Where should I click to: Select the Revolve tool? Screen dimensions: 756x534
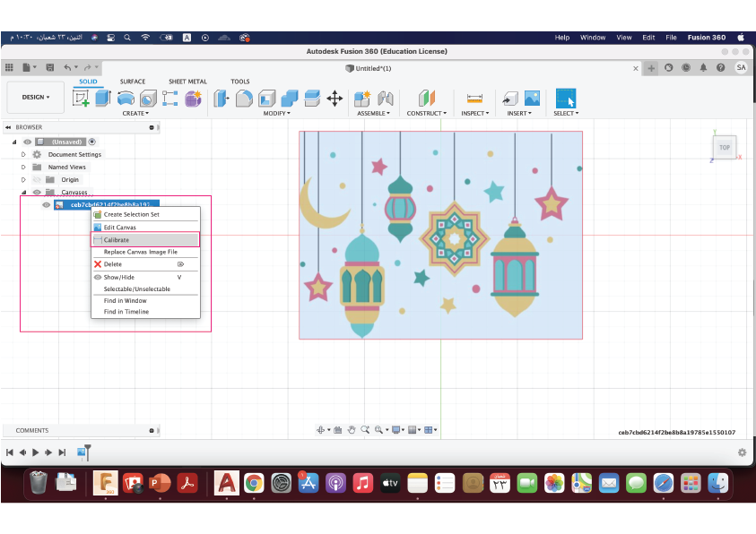[126, 99]
